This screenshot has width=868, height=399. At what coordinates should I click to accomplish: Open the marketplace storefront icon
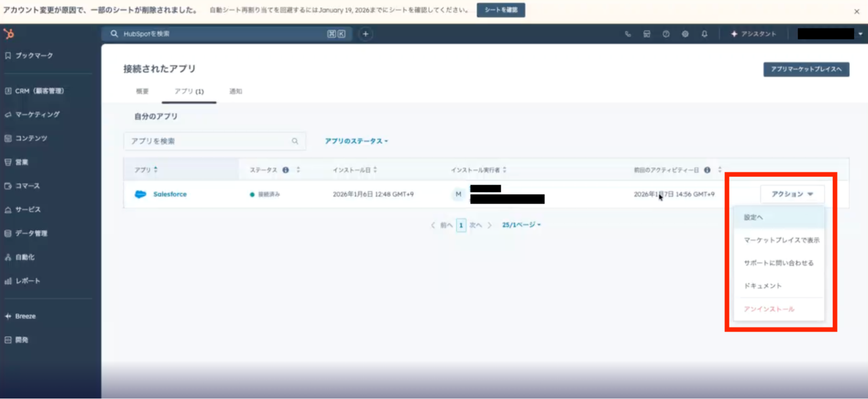click(647, 34)
